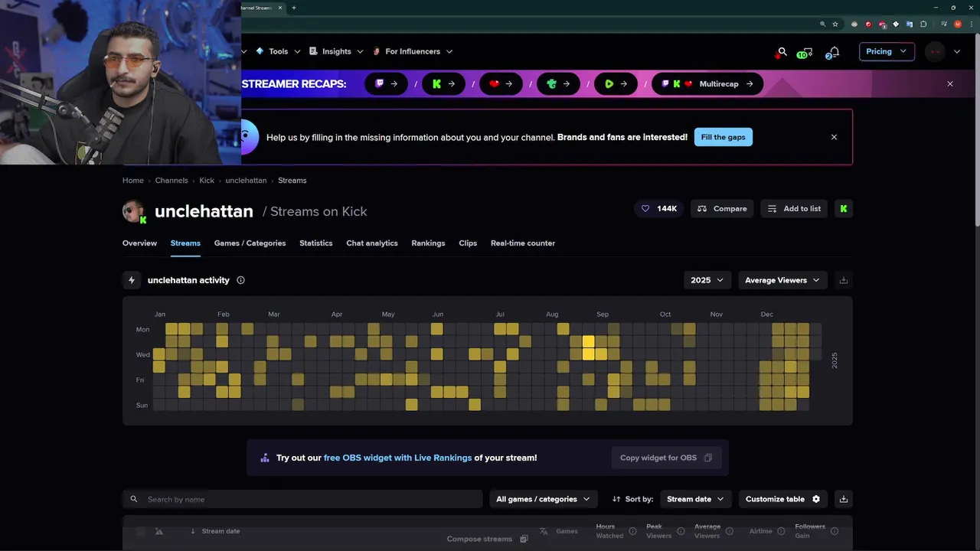Switch to Games / Categories tab
Screen dimensions: 980x551
[250, 243]
